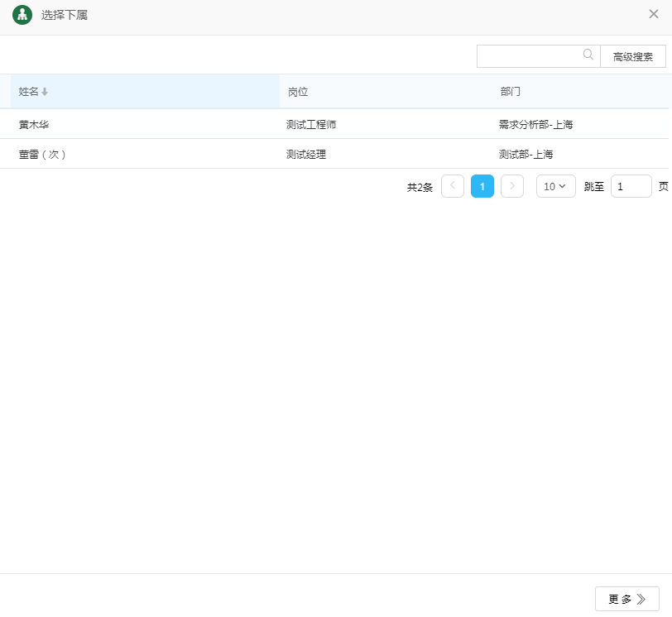Click the 岗位 column header
Image resolution: width=672 pixels, height=617 pixels.
click(x=298, y=92)
